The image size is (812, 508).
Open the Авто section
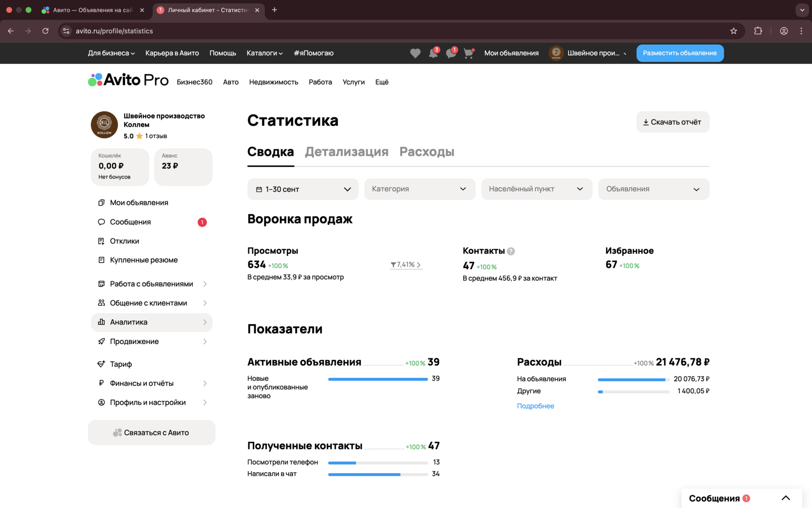(x=231, y=82)
